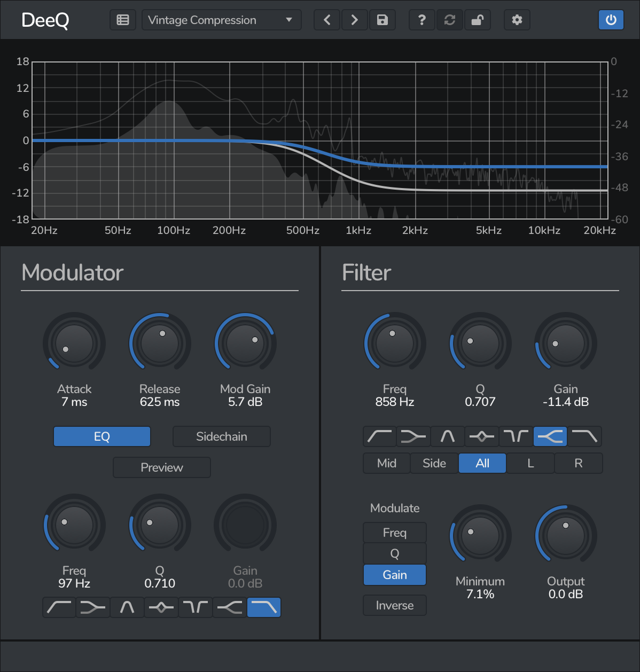Image resolution: width=640 pixels, height=672 pixels.
Task: Choose Filter bell shape icon
Action: tap(448, 436)
